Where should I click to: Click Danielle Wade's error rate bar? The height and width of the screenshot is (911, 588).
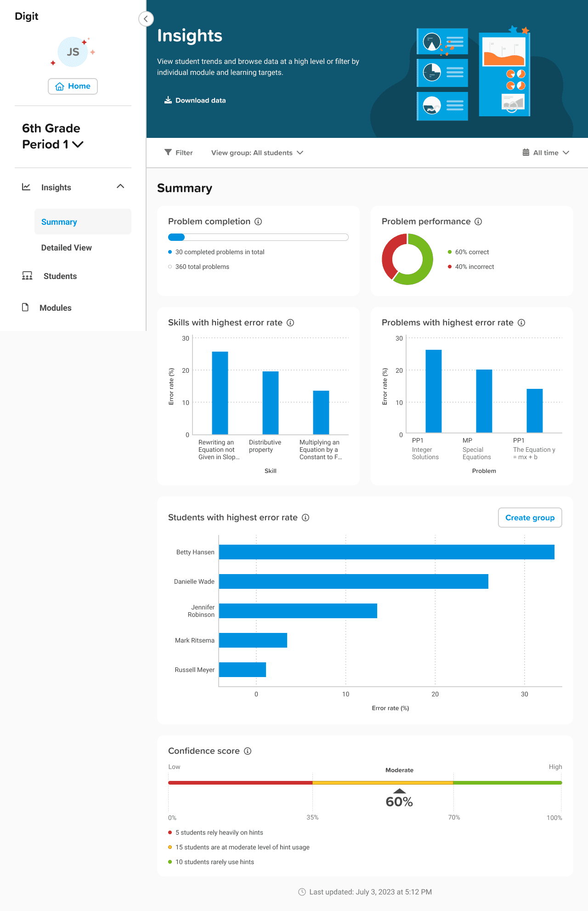354,581
